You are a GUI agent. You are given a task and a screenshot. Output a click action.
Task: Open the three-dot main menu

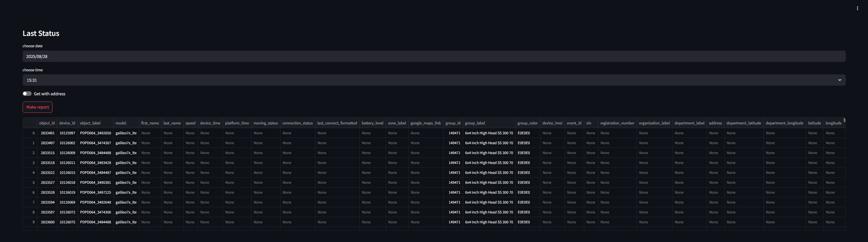[857, 8]
